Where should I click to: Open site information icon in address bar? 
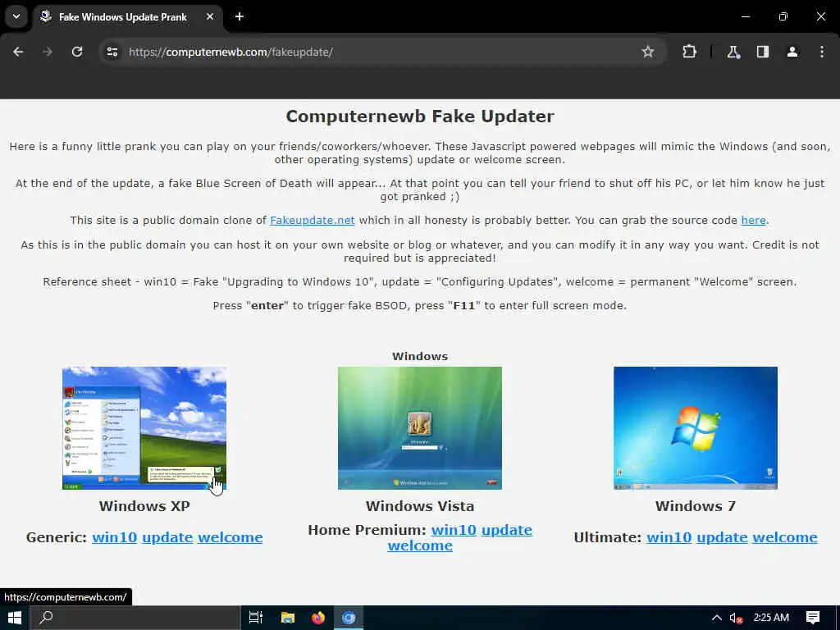coord(112,52)
